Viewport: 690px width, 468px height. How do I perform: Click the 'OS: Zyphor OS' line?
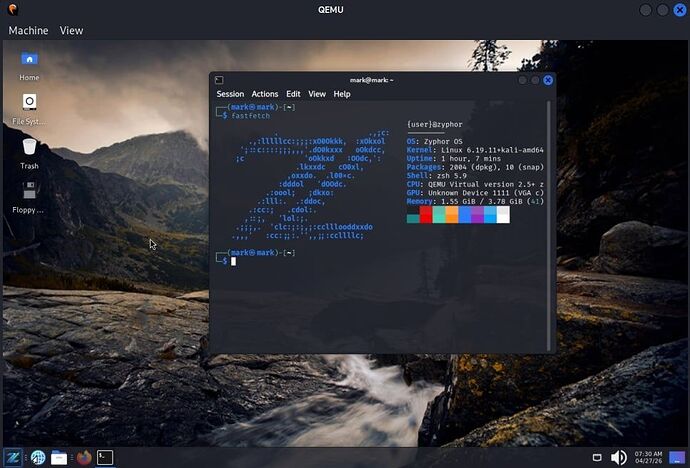pyautogui.click(x=435, y=142)
